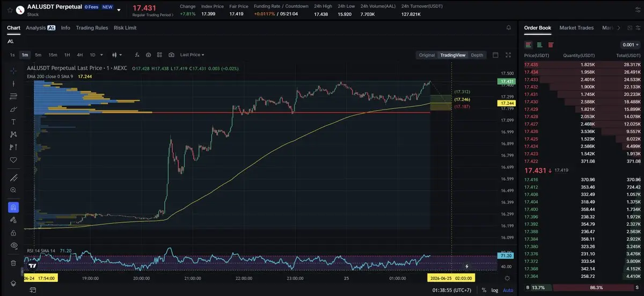Add AALUSDT to favorites with star
The width and height of the screenshot is (644, 296).
[10, 10]
